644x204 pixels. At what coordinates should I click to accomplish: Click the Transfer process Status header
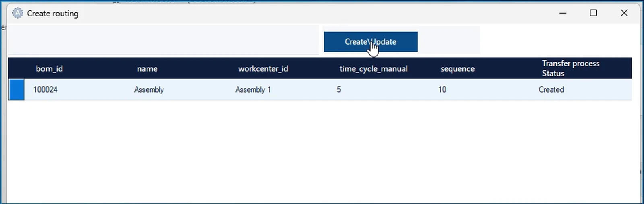(570, 68)
